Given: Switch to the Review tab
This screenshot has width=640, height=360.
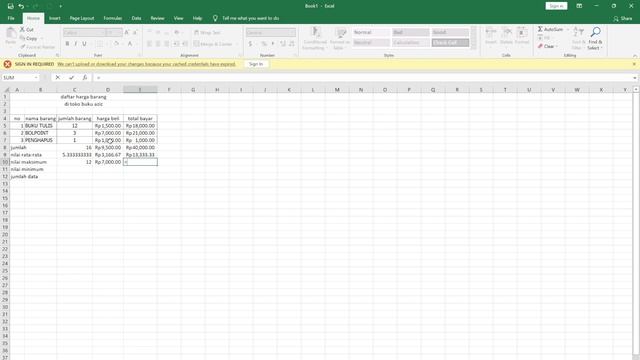Looking at the screenshot, I should (158, 18).
